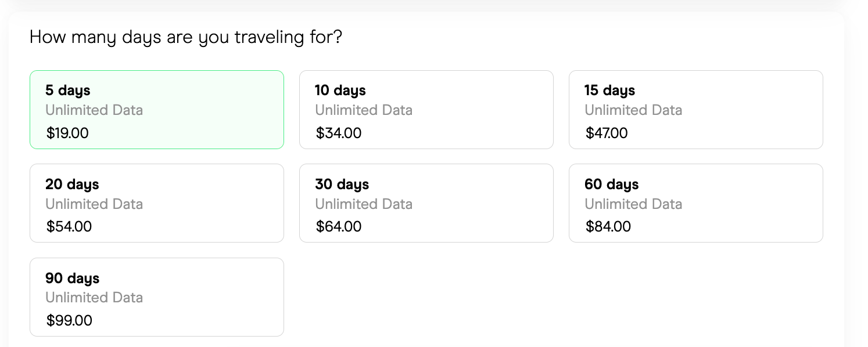Click the 60 days card title
Image resolution: width=868 pixels, height=347 pixels.
(x=611, y=184)
